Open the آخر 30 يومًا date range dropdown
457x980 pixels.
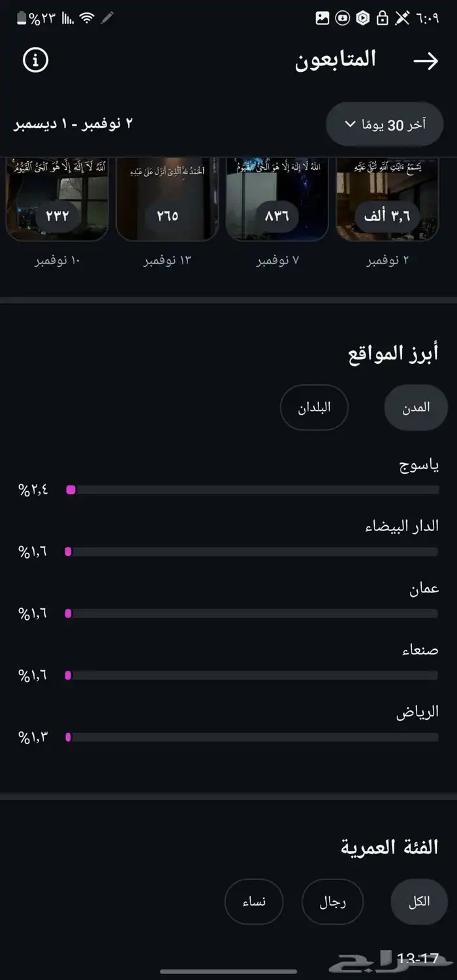point(384,124)
